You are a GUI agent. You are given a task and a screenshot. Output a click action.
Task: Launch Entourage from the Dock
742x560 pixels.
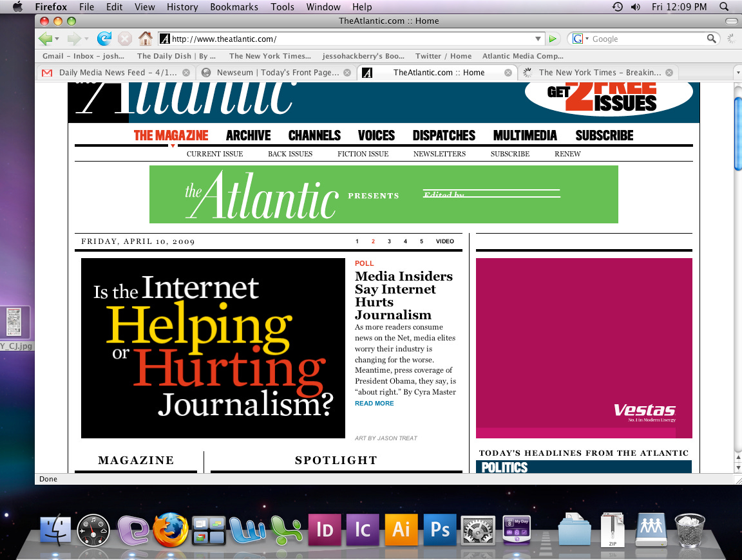point(133,530)
